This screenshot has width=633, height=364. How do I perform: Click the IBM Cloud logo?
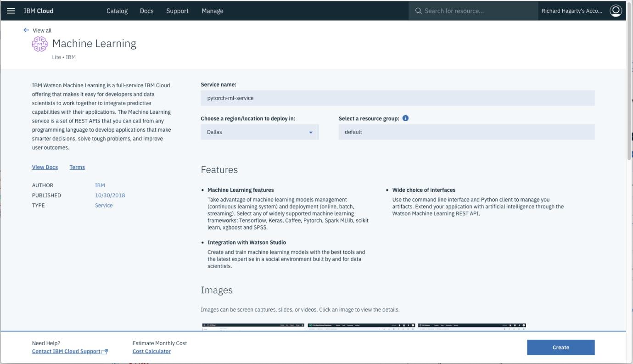pyautogui.click(x=38, y=11)
